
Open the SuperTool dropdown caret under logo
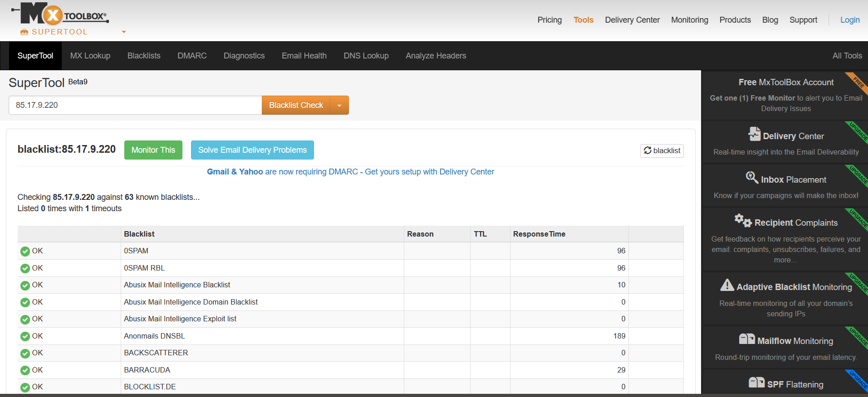point(124,32)
